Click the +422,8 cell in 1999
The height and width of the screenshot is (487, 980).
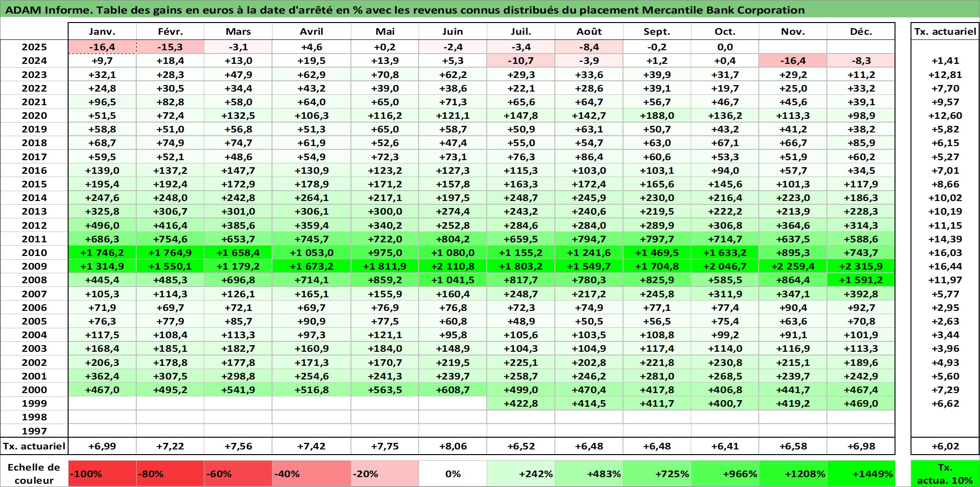[521, 403]
